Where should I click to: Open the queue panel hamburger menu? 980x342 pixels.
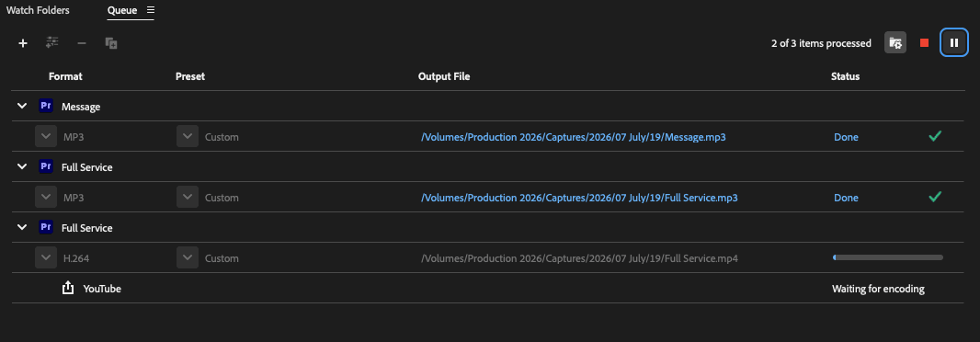coord(150,10)
